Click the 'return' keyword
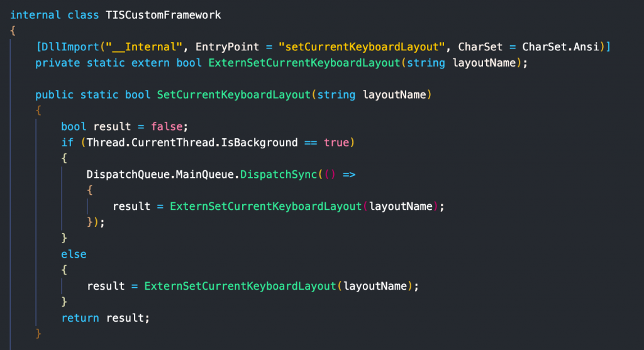The width and height of the screenshot is (644, 350). tap(80, 318)
